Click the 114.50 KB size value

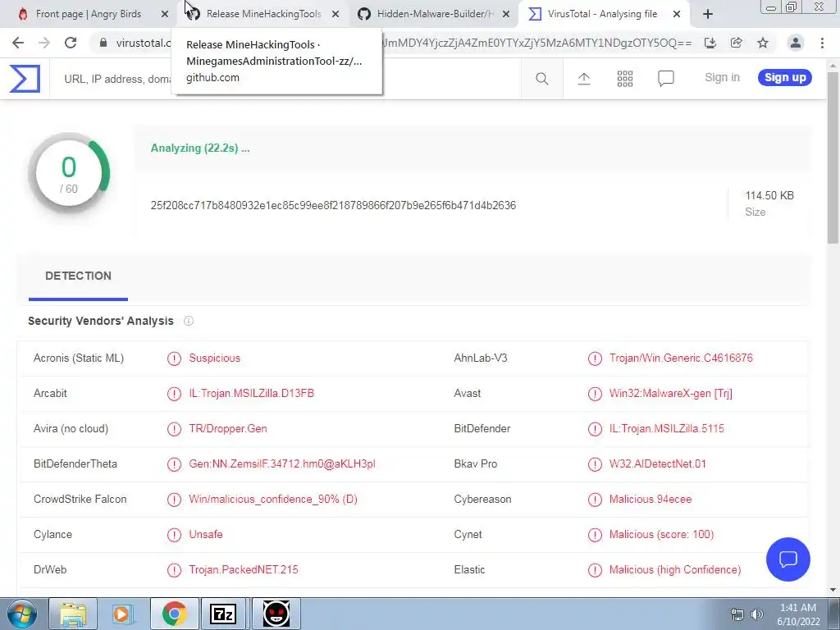coord(769,195)
